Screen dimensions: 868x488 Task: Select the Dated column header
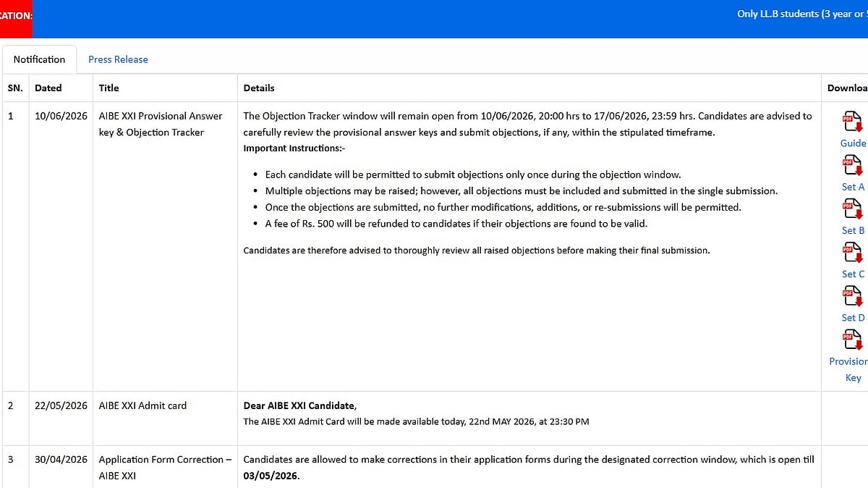pos(48,88)
